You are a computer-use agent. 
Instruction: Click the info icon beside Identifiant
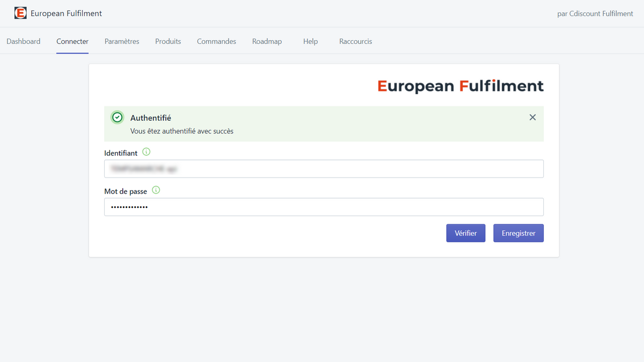coord(146,152)
